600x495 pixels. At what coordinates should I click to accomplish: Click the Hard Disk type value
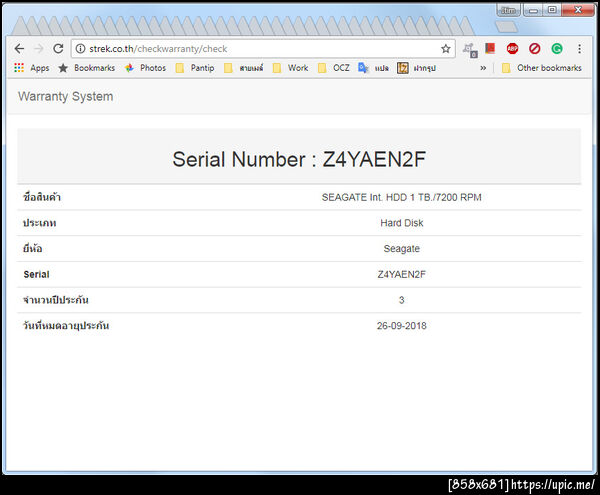401,223
